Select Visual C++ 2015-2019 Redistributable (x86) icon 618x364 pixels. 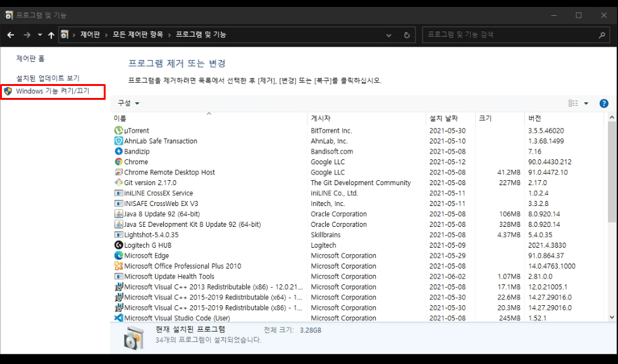118,308
